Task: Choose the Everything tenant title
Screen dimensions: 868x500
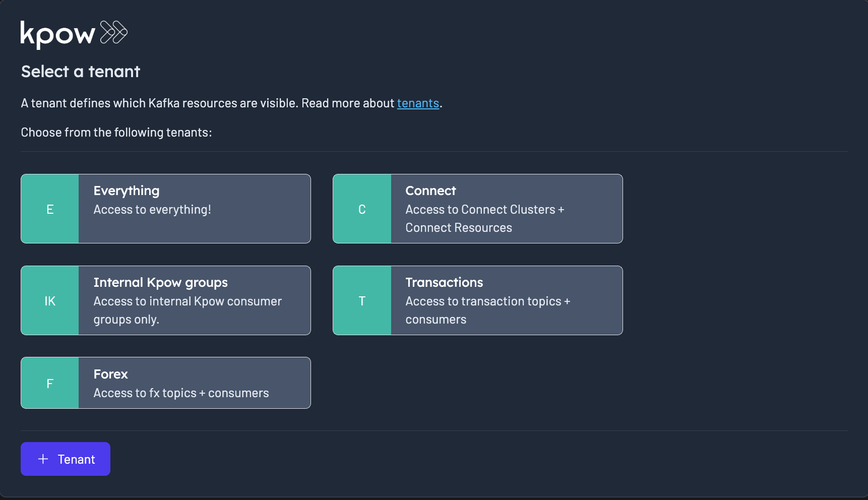Action: click(x=127, y=191)
